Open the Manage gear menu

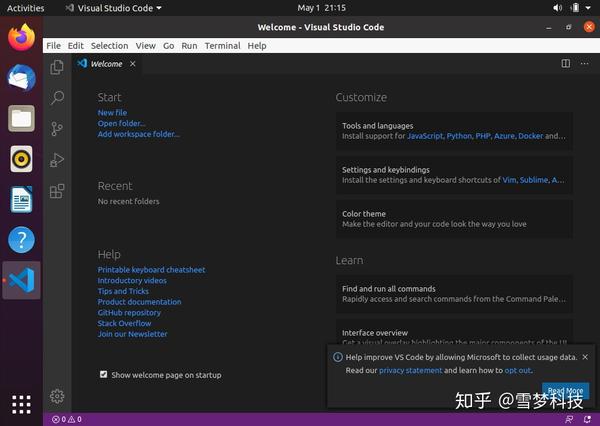57,396
